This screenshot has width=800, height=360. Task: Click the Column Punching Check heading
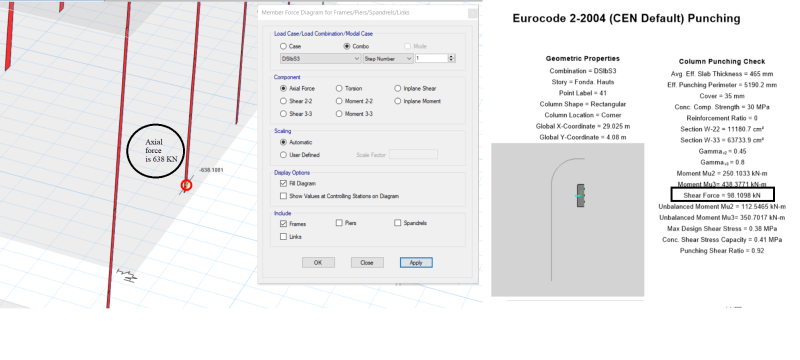click(722, 62)
